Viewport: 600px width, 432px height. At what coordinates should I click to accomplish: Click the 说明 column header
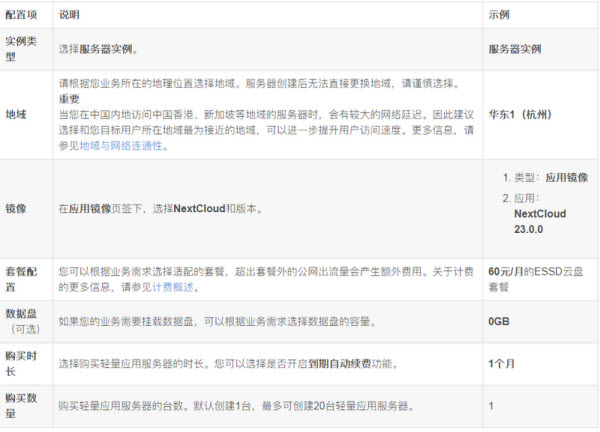click(x=69, y=15)
